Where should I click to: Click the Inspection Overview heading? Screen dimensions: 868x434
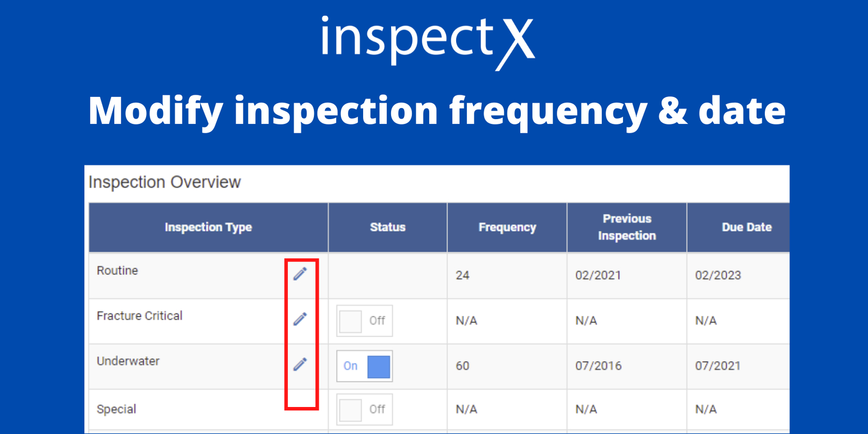click(x=165, y=182)
